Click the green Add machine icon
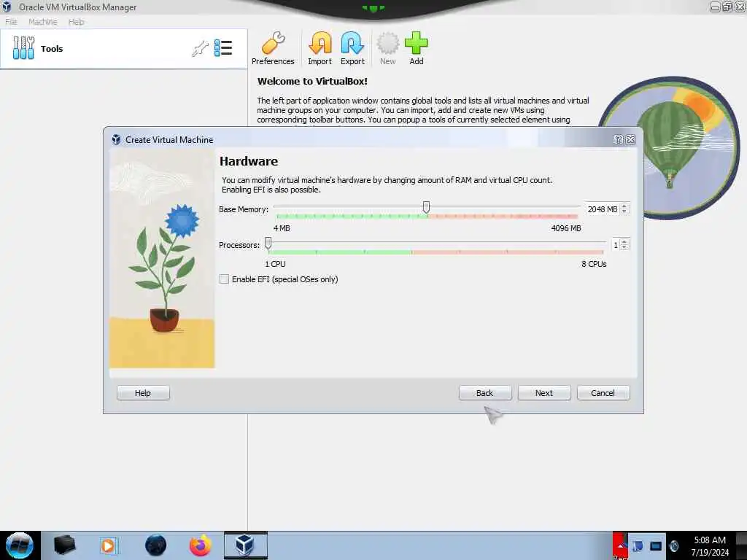747x560 pixels. coord(417,49)
